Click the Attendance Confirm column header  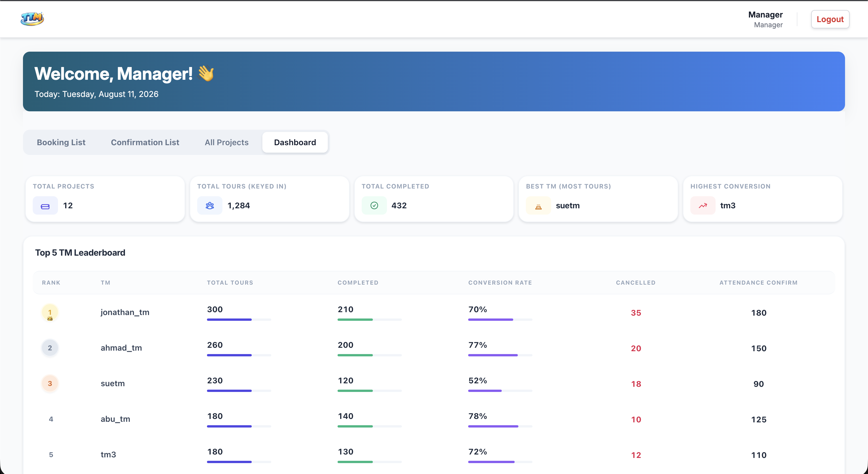758,283
